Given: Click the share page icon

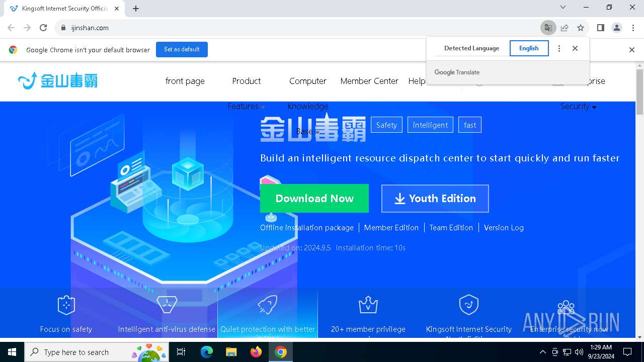Looking at the screenshot, I should [565, 28].
